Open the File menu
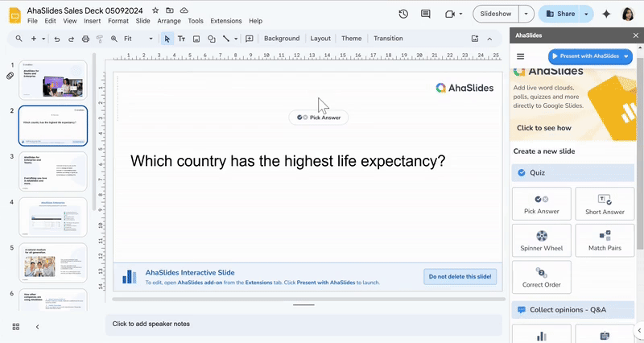 pyautogui.click(x=32, y=21)
